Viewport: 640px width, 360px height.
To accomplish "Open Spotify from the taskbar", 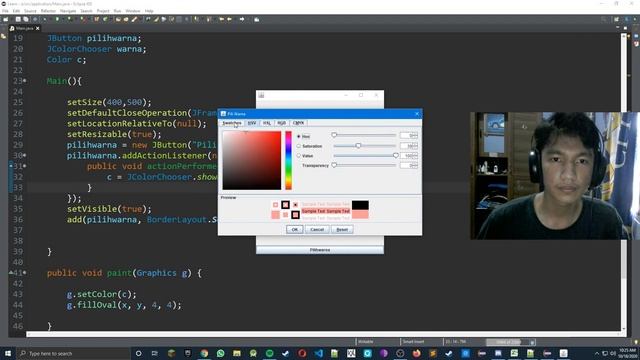I will (x=269, y=353).
